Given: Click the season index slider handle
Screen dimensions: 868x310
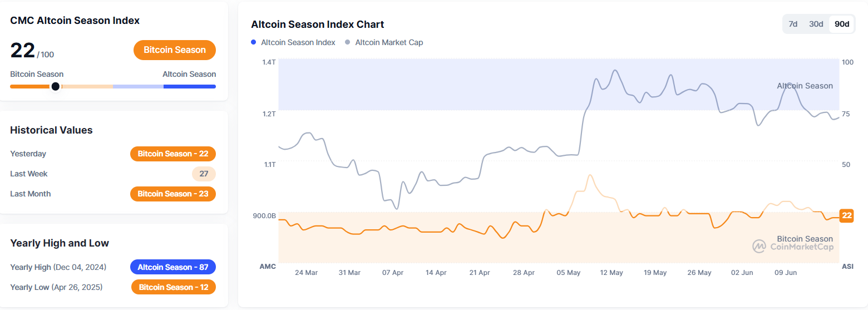Looking at the screenshot, I should tap(55, 86).
